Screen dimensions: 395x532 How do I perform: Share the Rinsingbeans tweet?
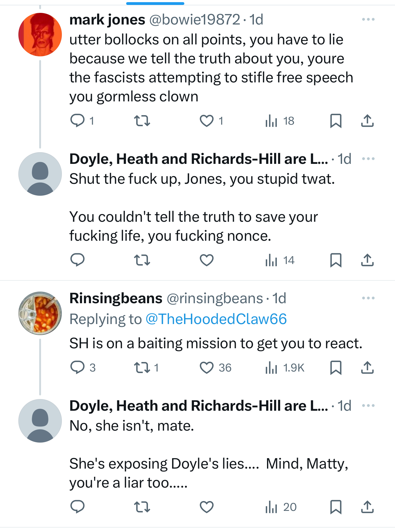[x=367, y=368]
